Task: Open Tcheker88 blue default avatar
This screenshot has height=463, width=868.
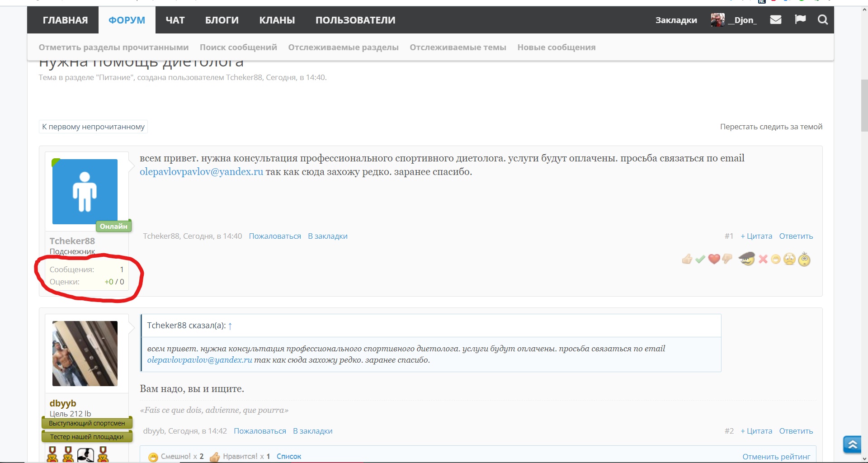Action: (85, 192)
